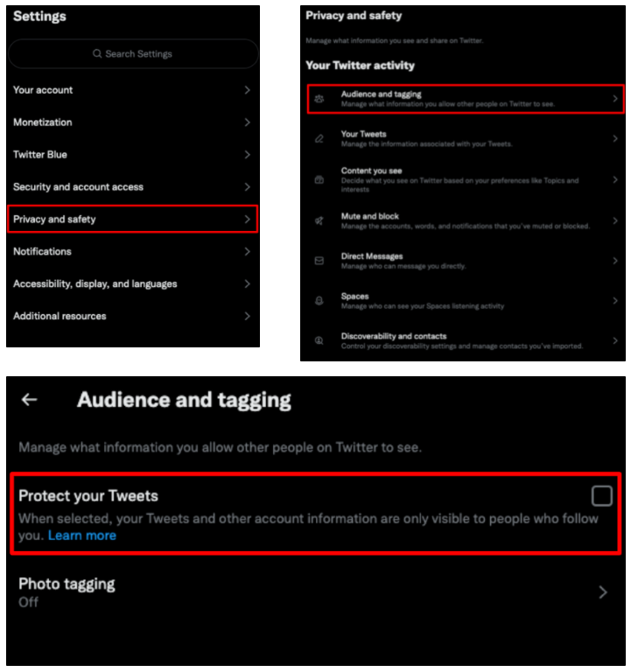631x672 pixels.
Task: Click the microphone icon beside Spaces
Action: click(319, 301)
